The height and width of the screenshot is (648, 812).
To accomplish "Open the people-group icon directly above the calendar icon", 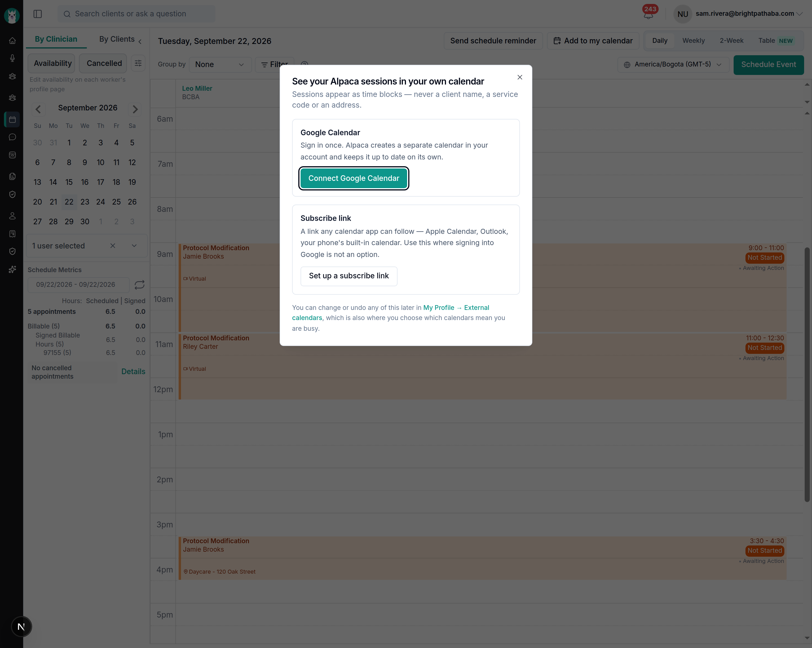I will pyautogui.click(x=12, y=98).
